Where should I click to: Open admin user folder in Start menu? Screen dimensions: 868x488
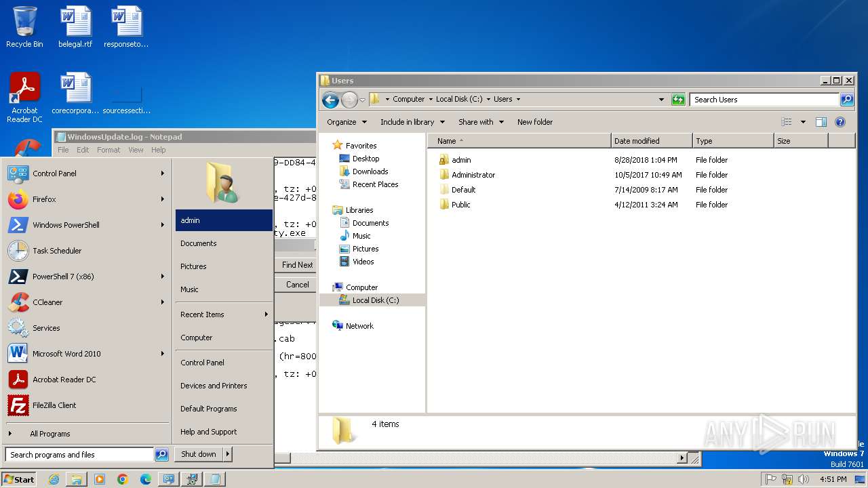coord(224,220)
